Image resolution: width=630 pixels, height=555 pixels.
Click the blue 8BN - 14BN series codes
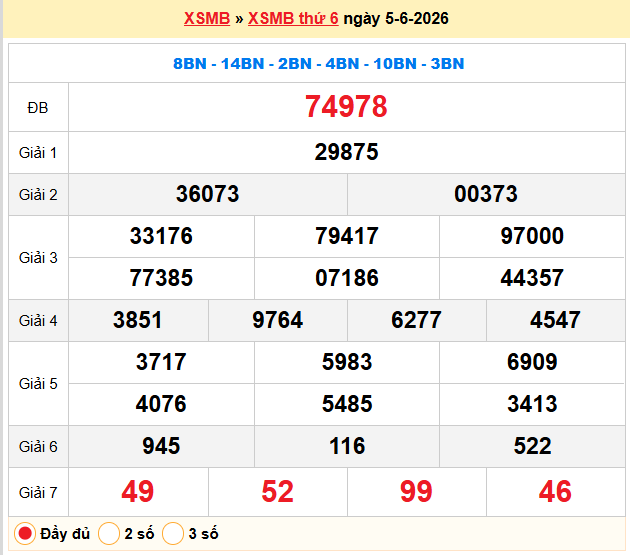(x=319, y=64)
